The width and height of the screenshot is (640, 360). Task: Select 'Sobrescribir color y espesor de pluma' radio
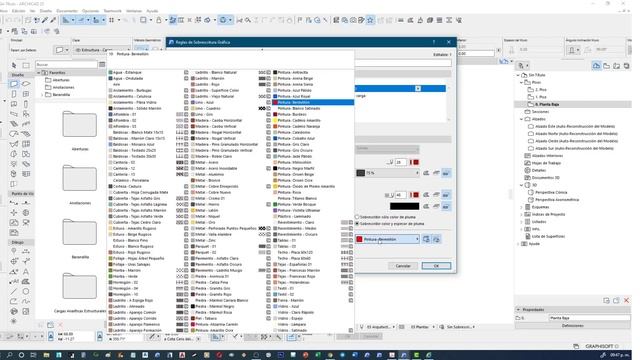pyautogui.click(x=357, y=224)
